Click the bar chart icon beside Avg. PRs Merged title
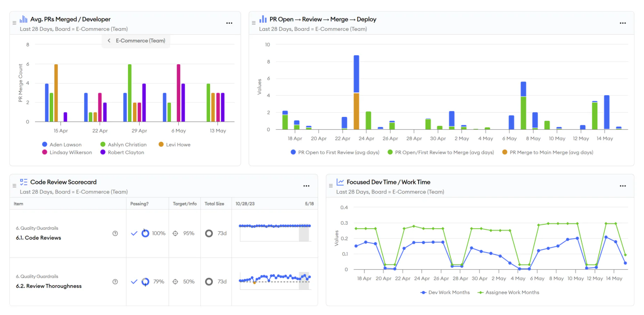The image size is (644, 315). click(23, 19)
